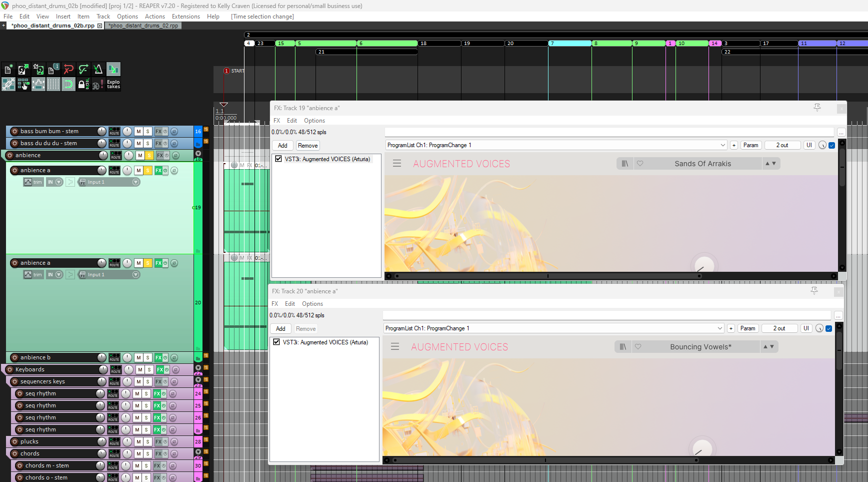Open routing for bass bum bum - stem track

[x=114, y=131]
